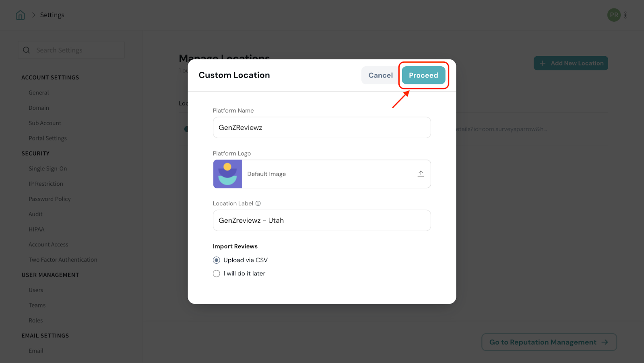Open the Password Policy page
Viewport: 644px width, 363px height.
pos(50,199)
